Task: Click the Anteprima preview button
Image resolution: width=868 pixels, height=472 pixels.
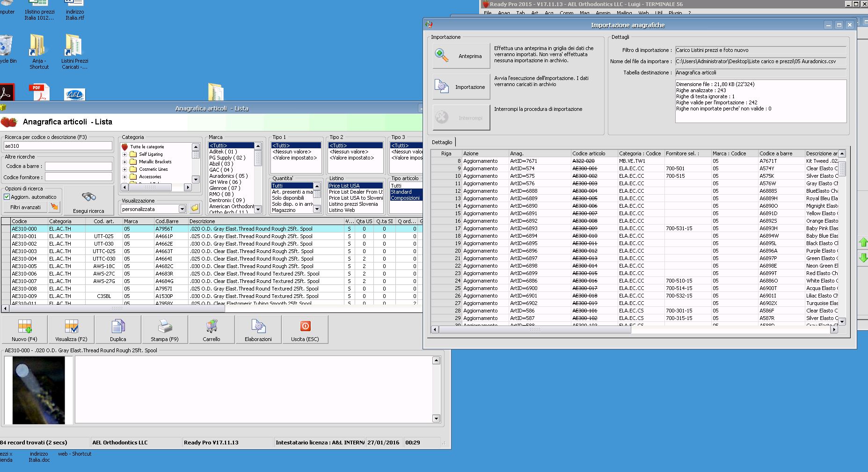Action: click(461, 56)
